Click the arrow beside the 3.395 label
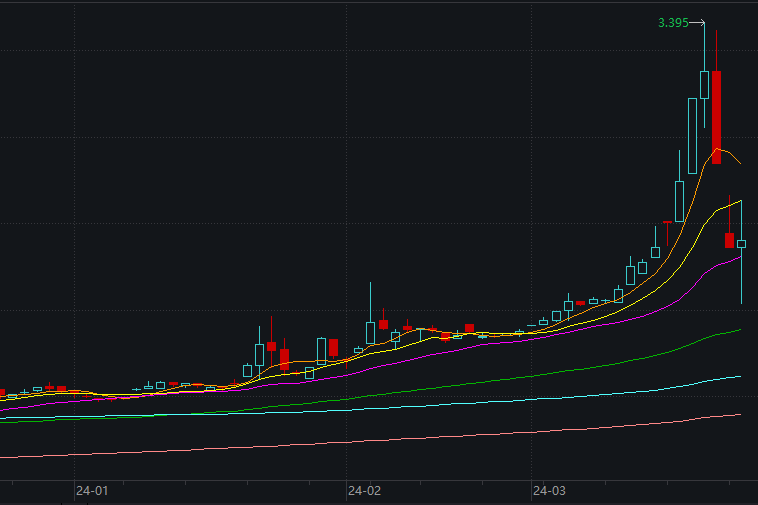This screenshot has width=758, height=505. (697, 23)
